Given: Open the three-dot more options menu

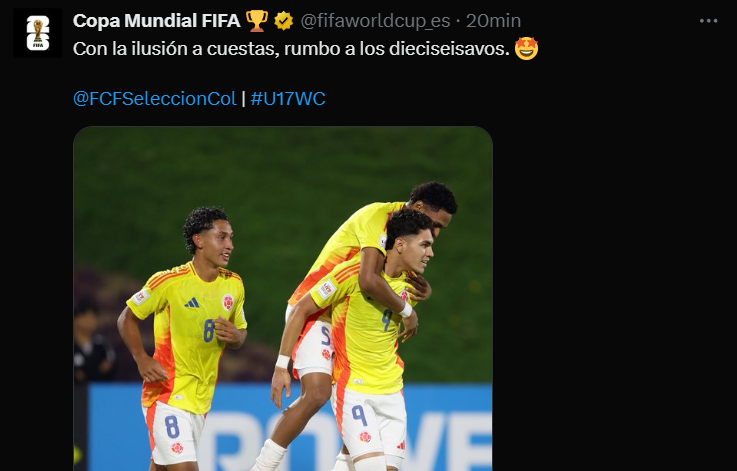Looking at the screenshot, I should 708,21.
